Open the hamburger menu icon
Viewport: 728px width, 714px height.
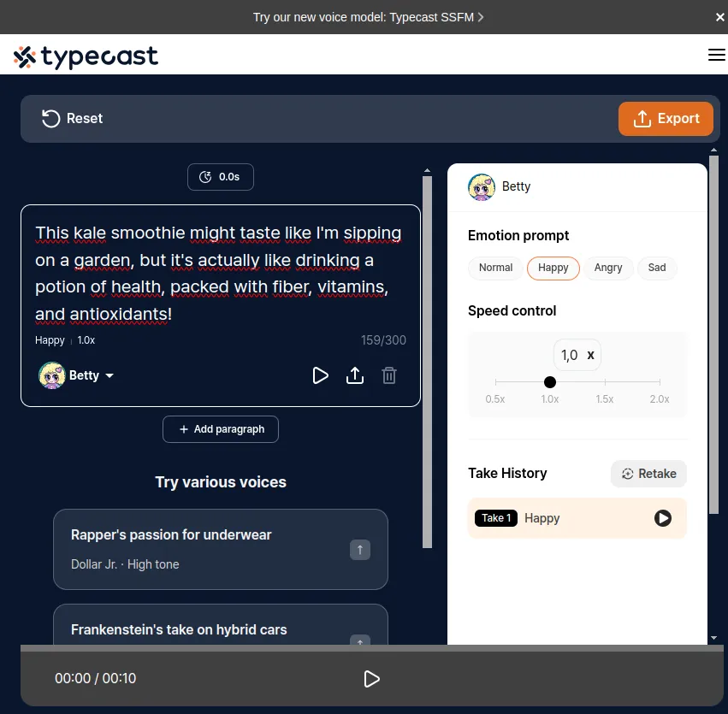pos(716,55)
